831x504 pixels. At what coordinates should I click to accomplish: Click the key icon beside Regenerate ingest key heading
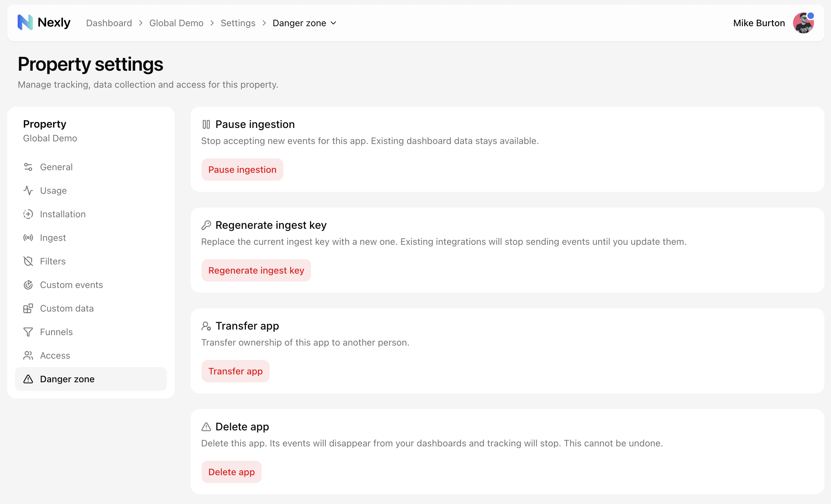click(x=206, y=225)
